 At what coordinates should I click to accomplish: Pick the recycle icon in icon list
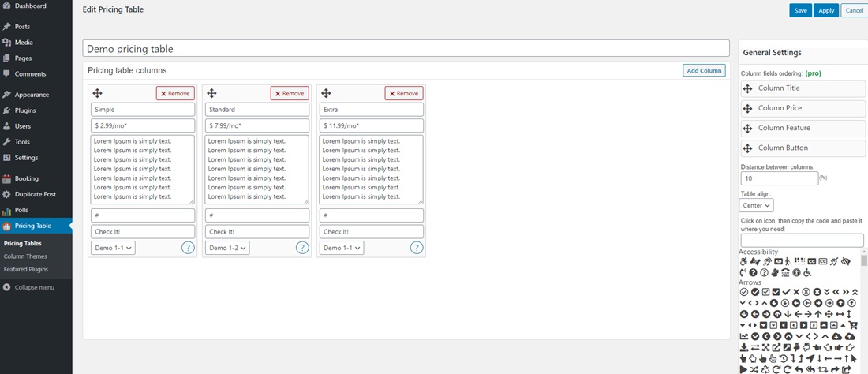click(765, 370)
